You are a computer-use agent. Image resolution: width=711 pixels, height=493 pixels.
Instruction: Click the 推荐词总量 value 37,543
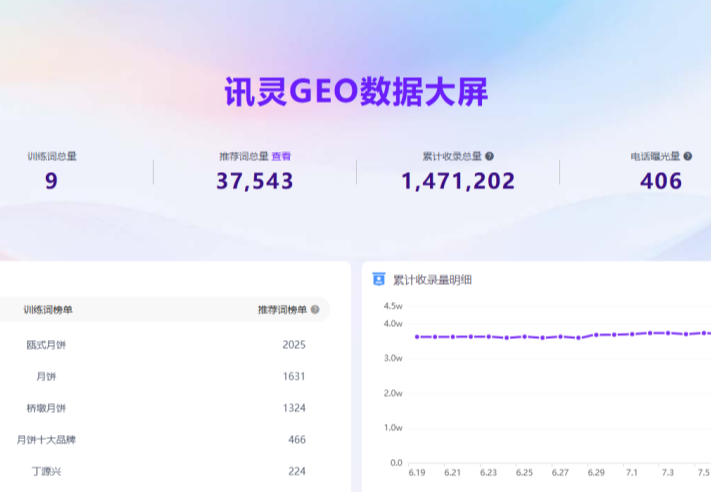pyautogui.click(x=255, y=181)
